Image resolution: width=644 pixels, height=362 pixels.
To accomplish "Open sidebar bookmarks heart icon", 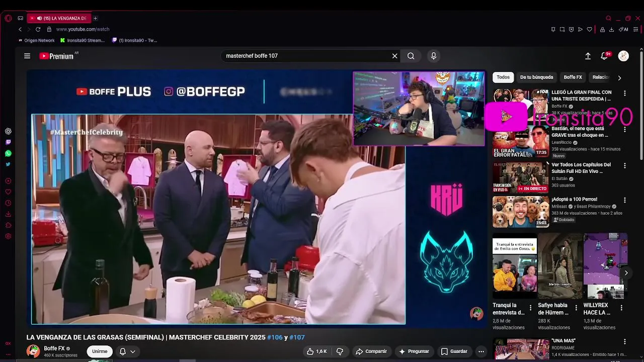I will tap(8, 192).
